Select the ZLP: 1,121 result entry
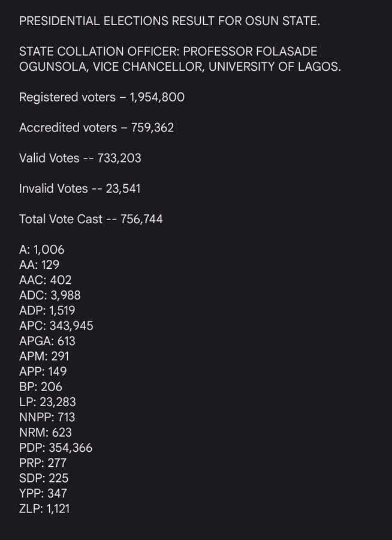This screenshot has height=540, width=392. click(x=44, y=509)
